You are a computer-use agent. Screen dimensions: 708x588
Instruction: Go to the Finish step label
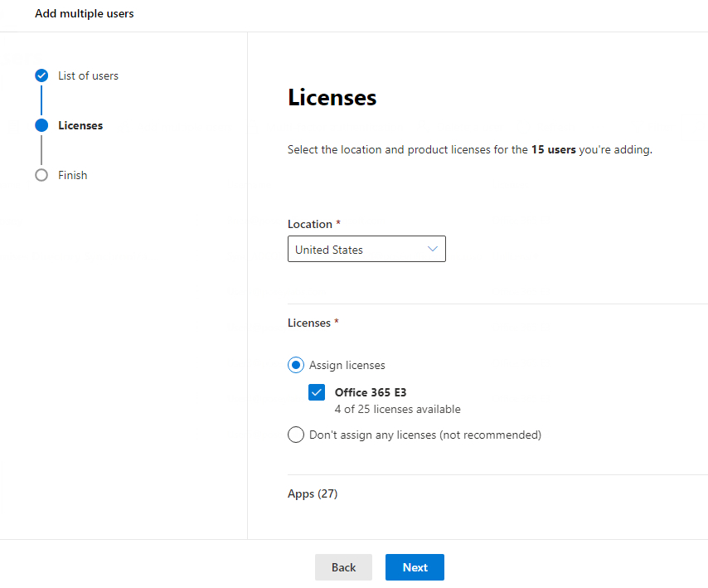pyautogui.click(x=73, y=175)
